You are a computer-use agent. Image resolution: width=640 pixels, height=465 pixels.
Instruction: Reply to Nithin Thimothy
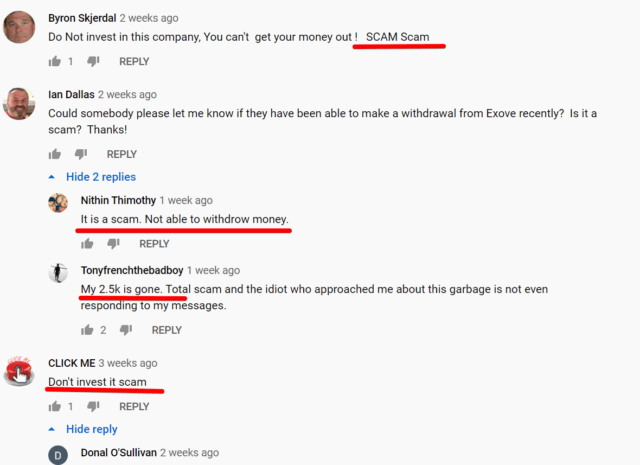click(154, 244)
